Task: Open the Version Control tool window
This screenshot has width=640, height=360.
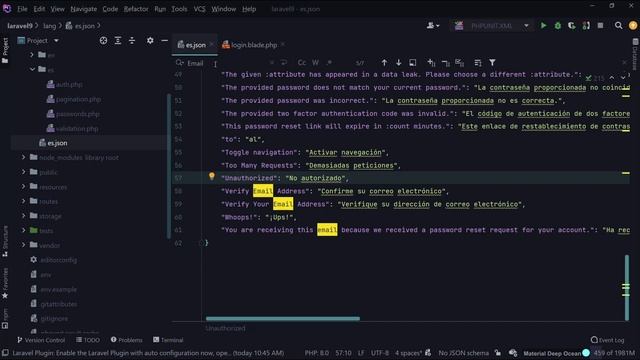Action: click(41, 340)
